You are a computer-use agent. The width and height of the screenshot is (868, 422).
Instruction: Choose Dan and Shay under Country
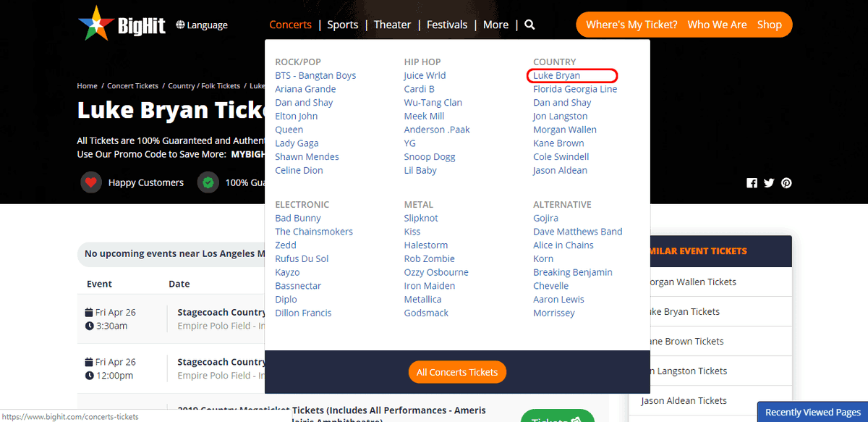tap(562, 103)
